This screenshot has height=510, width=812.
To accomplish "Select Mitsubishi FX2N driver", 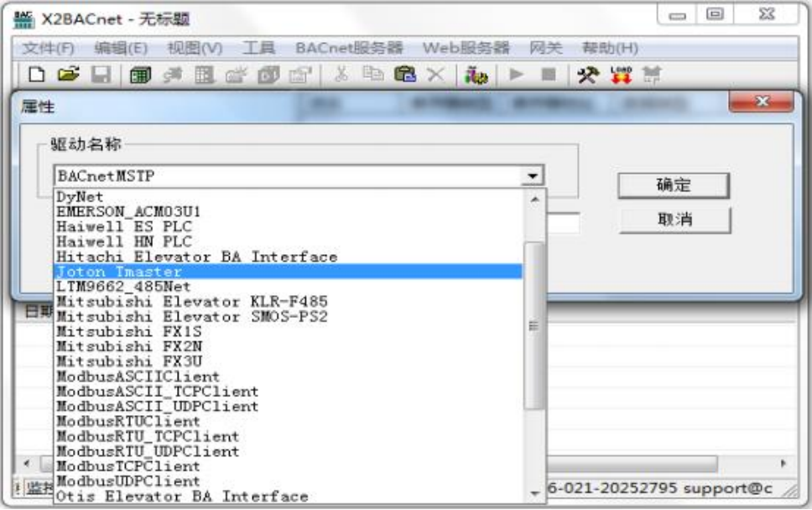I will 288,346.
